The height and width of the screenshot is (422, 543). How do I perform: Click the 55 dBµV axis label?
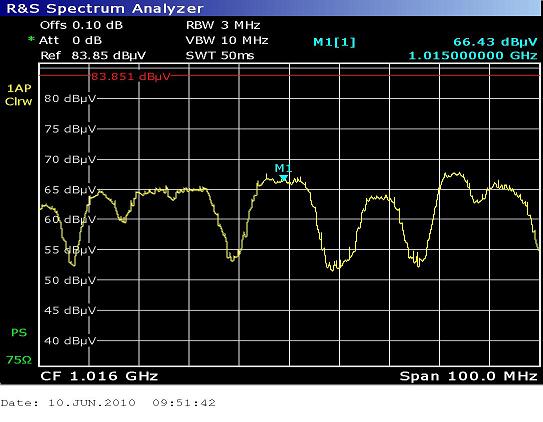coord(70,250)
